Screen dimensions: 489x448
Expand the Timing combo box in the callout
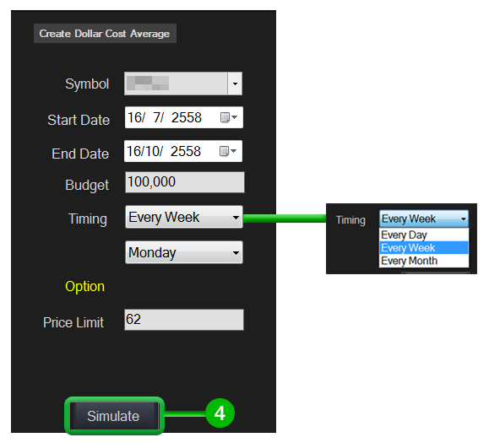click(424, 219)
